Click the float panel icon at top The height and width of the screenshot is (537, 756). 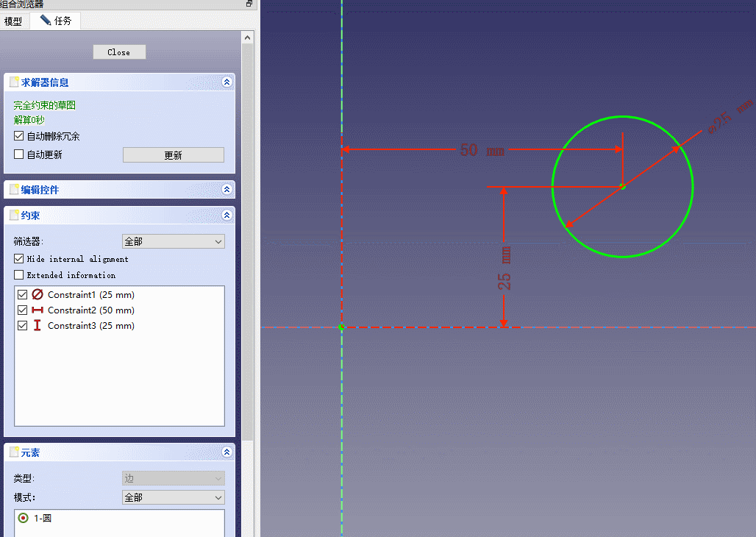coord(249,4)
